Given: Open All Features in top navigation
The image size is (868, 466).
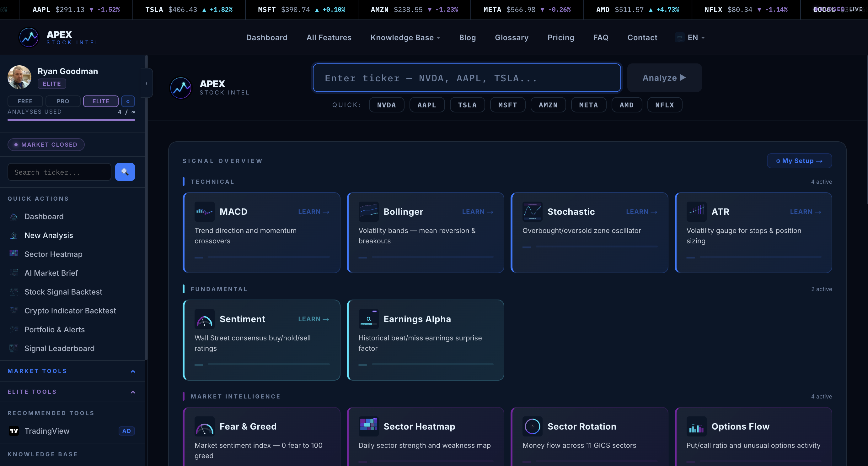Looking at the screenshot, I should (x=329, y=37).
